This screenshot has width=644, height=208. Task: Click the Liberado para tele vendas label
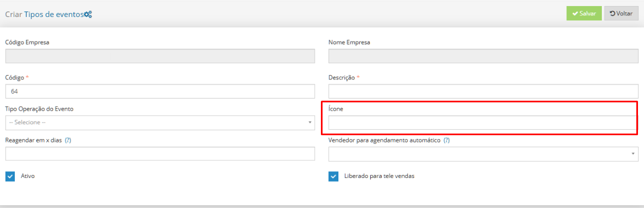pos(380,176)
